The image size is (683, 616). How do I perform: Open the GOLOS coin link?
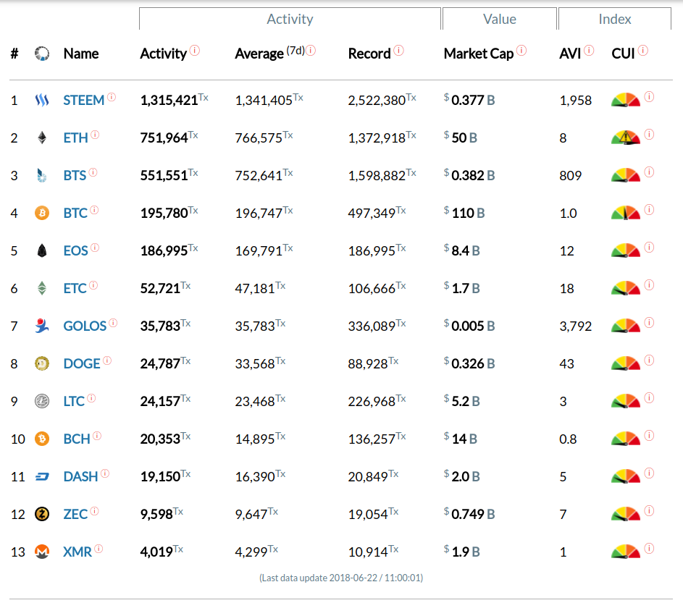(x=85, y=326)
